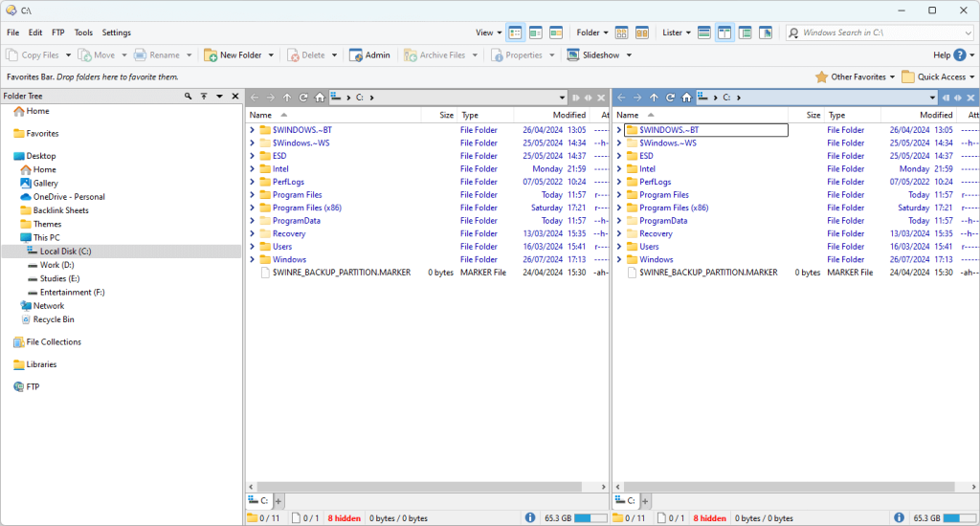Click the Help question mark icon
Image resolution: width=980 pixels, height=526 pixels.
(x=960, y=55)
